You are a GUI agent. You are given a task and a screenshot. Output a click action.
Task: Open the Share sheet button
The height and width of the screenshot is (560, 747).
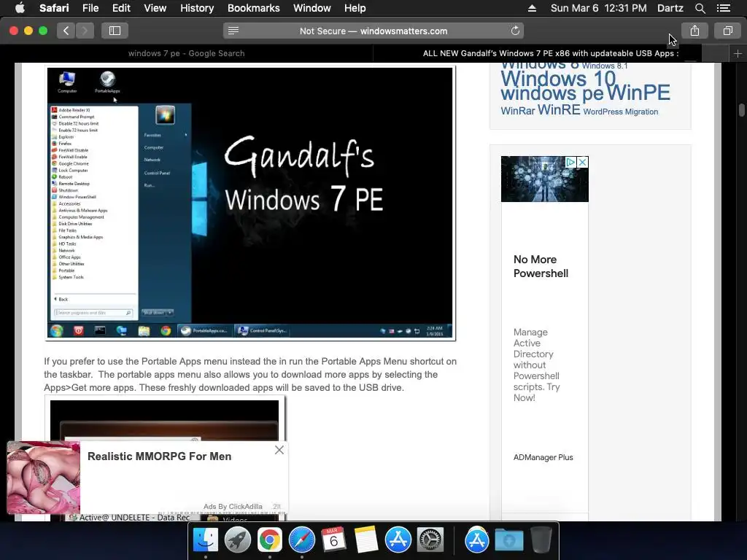[x=694, y=31]
